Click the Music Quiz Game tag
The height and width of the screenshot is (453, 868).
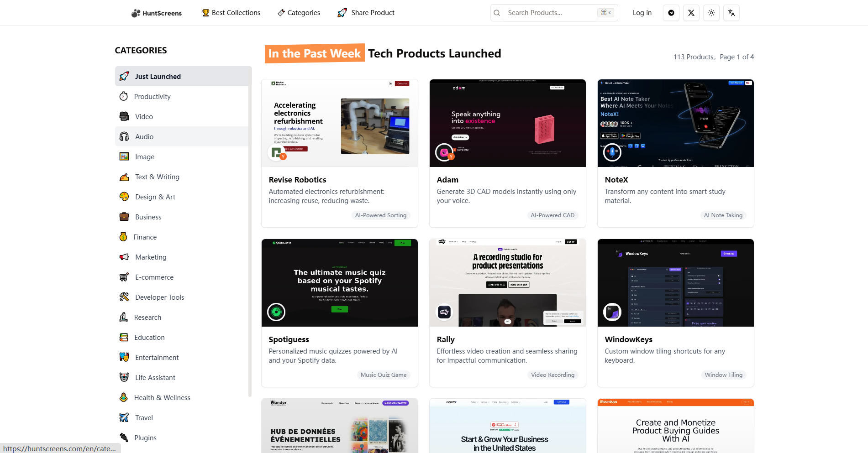pos(384,375)
